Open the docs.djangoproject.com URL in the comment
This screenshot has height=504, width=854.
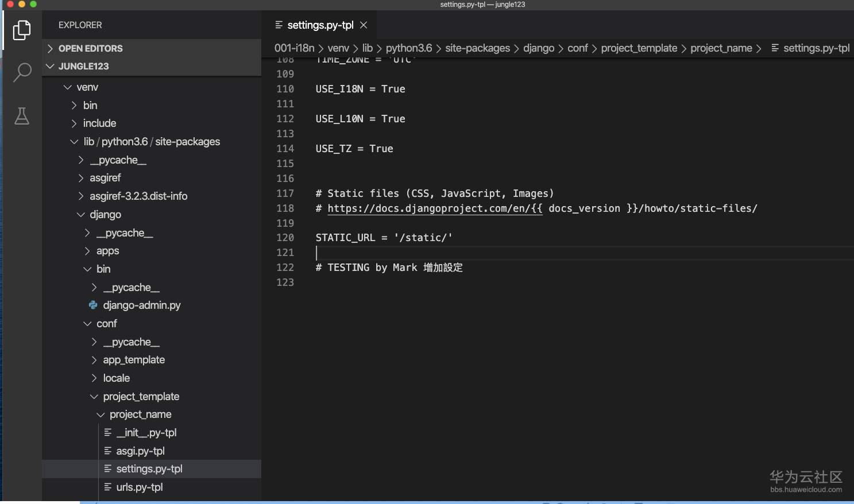pyautogui.click(x=434, y=208)
